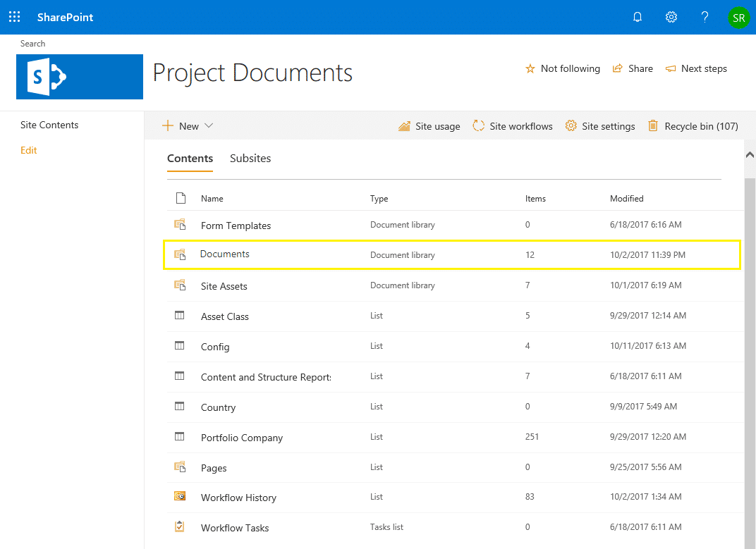Toggle following with the Not following star

563,68
